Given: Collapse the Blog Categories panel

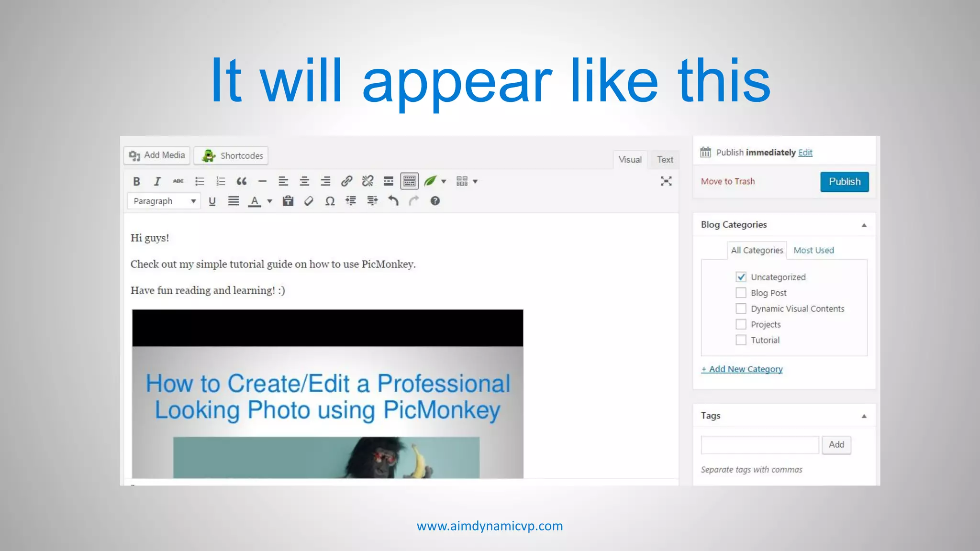Looking at the screenshot, I should coord(864,225).
